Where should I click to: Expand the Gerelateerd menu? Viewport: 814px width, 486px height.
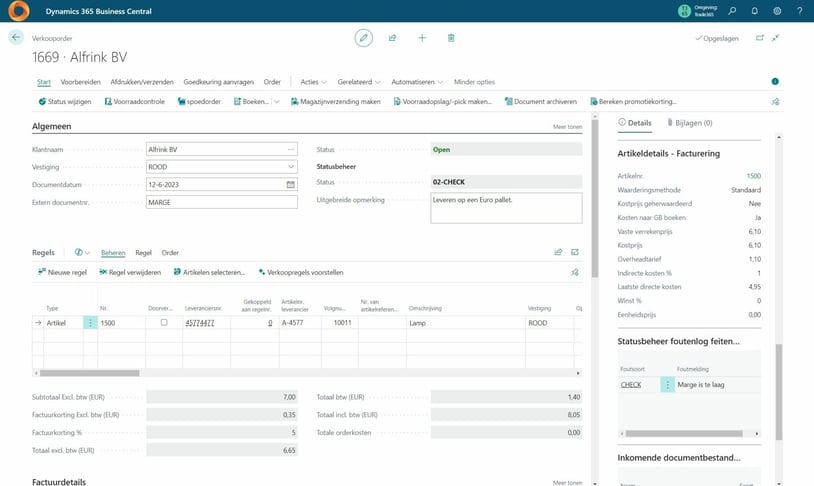pos(359,82)
